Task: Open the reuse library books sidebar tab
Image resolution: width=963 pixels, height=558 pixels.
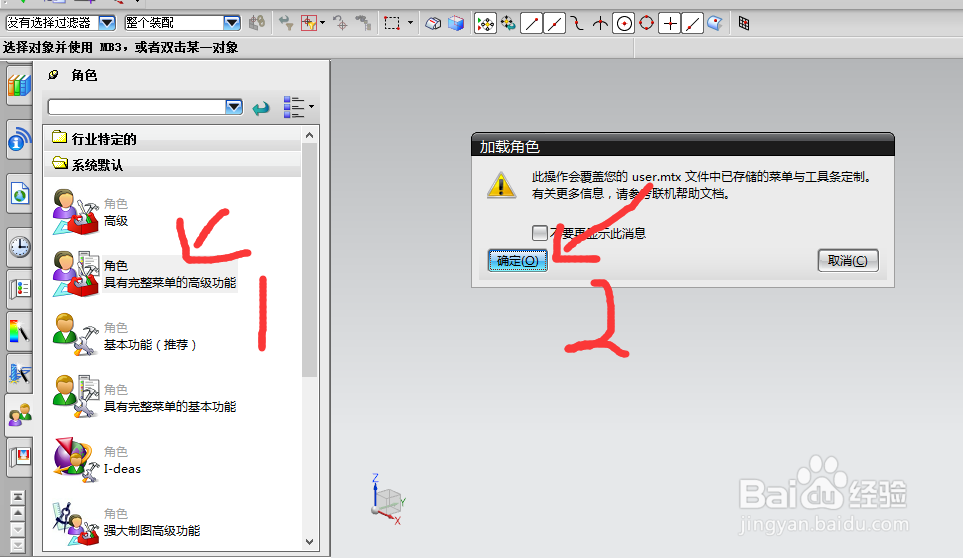Action: (19, 87)
